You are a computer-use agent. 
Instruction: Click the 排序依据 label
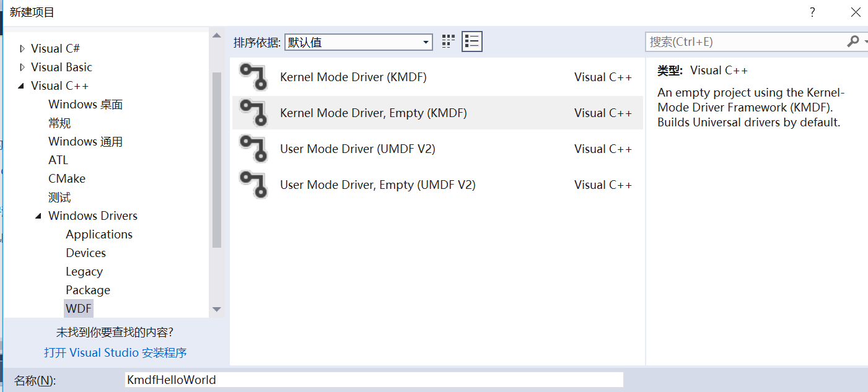[257, 42]
